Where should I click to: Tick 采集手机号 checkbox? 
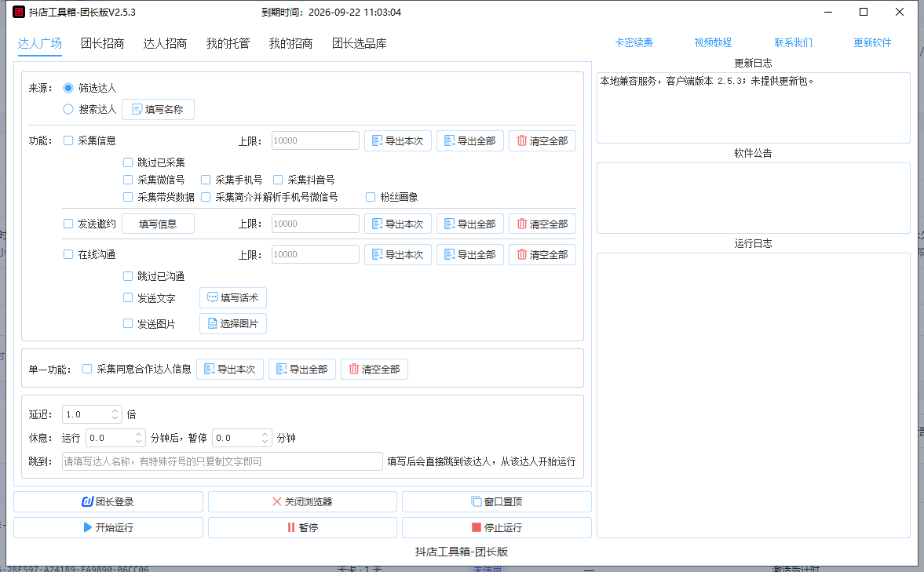(206, 180)
